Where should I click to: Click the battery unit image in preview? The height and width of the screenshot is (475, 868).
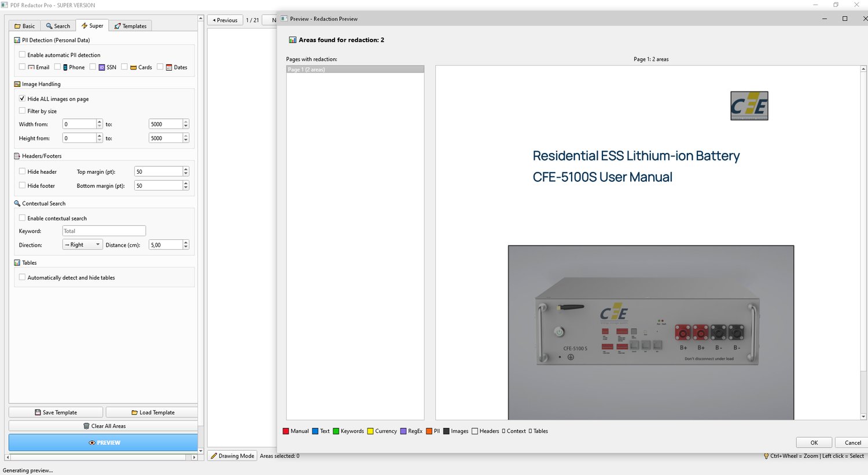(x=651, y=332)
